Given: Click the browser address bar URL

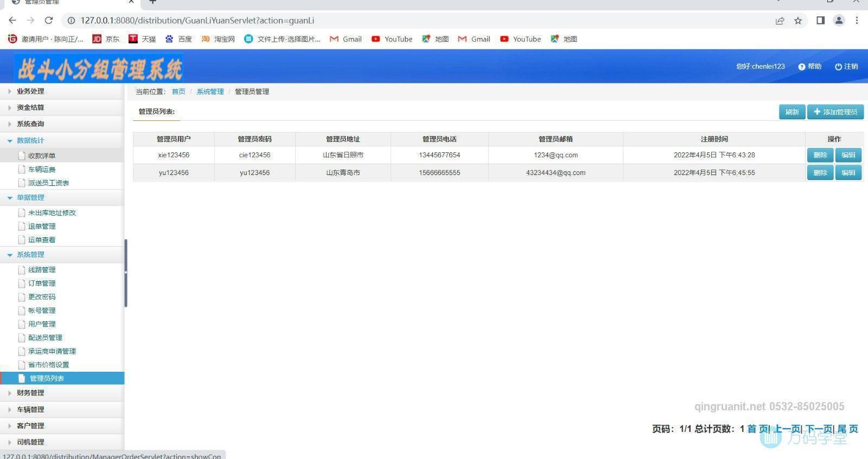Looking at the screenshot, I should point(197,21).
